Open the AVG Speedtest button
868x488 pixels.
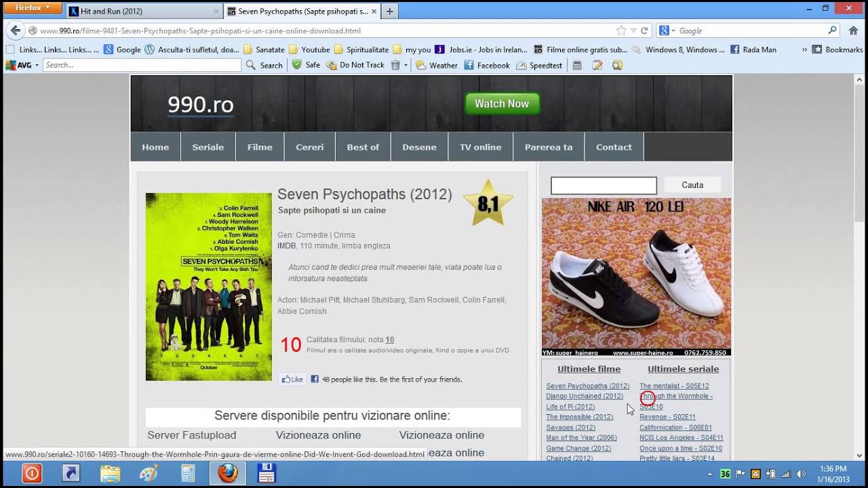539,65
